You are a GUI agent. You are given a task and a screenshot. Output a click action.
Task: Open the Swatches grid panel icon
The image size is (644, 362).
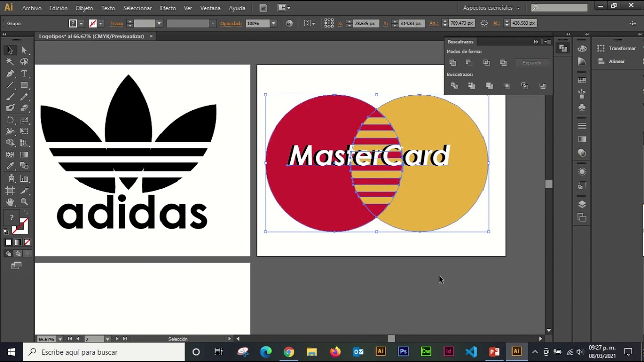[x=582, y=80]
